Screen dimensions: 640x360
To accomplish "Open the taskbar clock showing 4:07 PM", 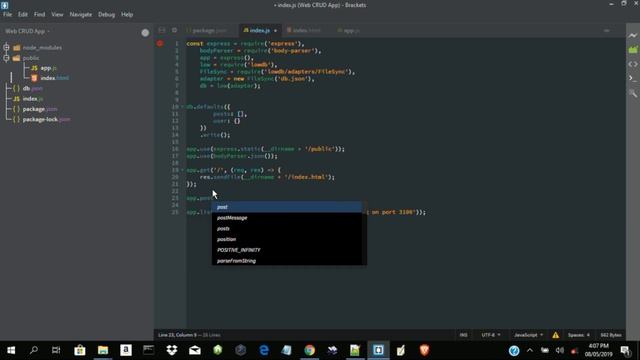I will (599, 350).
